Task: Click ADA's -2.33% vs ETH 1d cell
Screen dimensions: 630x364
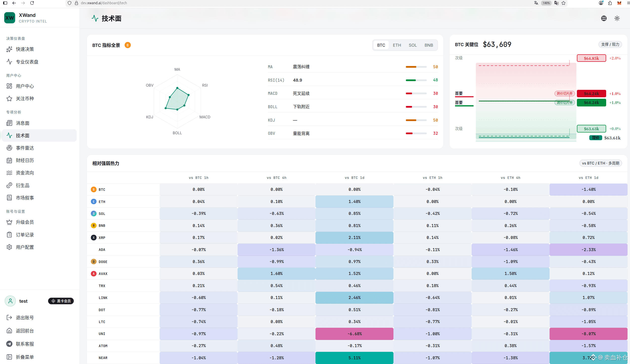Action: [588, 250]
